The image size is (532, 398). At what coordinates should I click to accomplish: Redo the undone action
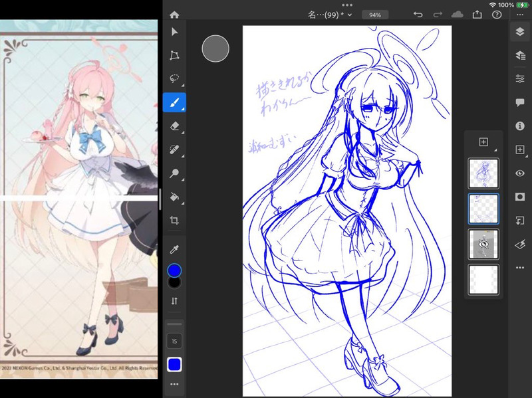tap(438, 15)
